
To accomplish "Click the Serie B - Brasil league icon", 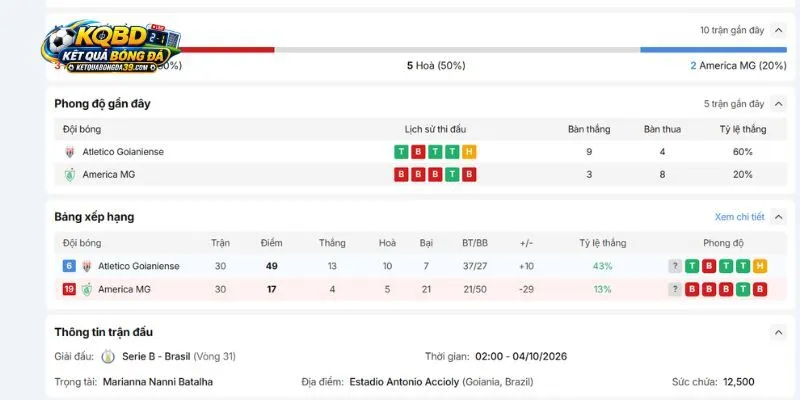I will [x=108, y=356].
